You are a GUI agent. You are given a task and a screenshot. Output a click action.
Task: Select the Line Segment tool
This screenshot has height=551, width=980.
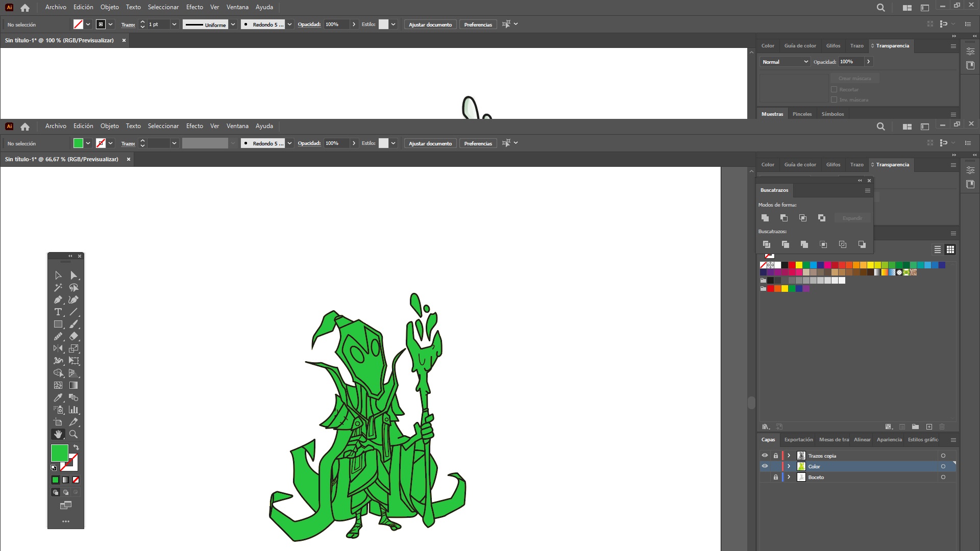(x=73, y=312)
